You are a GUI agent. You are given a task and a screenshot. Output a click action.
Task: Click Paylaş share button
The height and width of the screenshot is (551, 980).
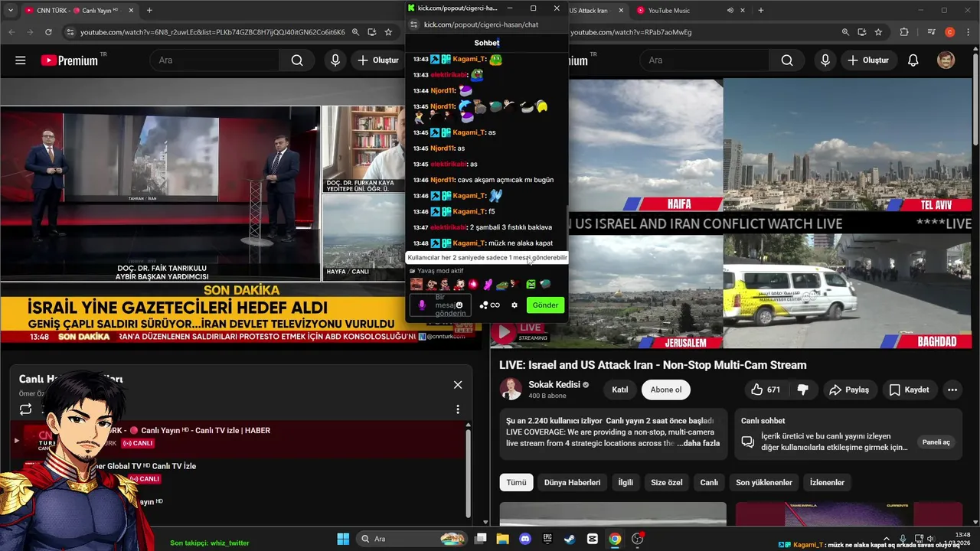click(849, 390)
